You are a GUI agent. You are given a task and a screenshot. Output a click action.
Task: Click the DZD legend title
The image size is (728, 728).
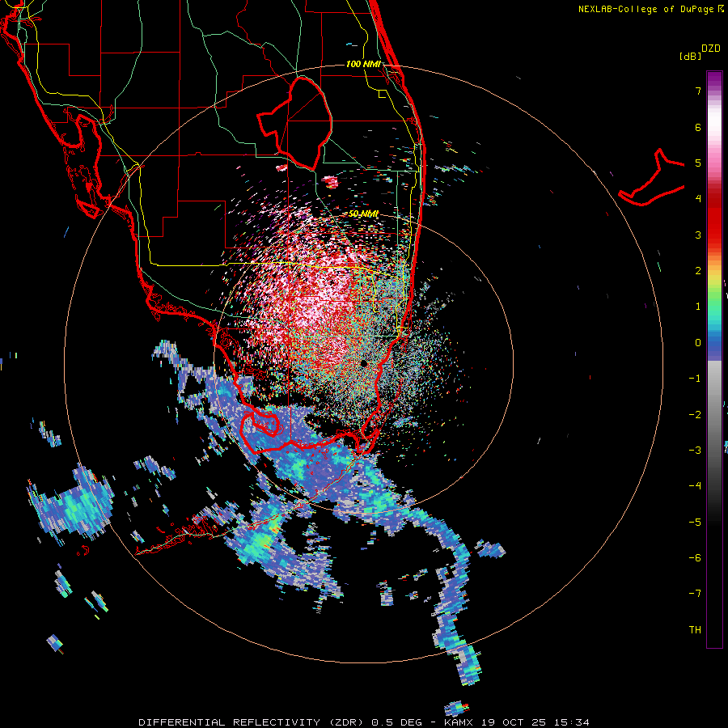pyautogui.click(x=711, y=49)
